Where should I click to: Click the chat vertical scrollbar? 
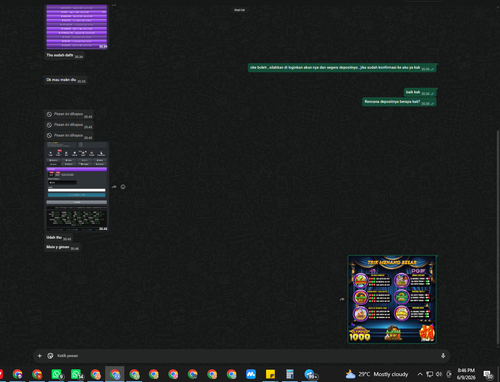[x=498, y=238]
